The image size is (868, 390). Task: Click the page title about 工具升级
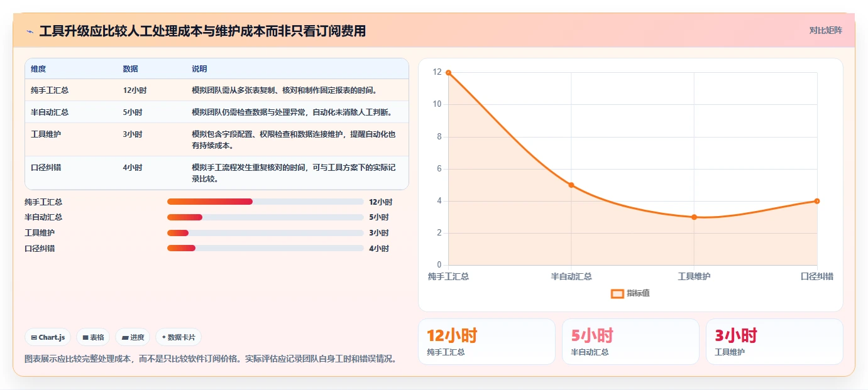tap(202, 31)
